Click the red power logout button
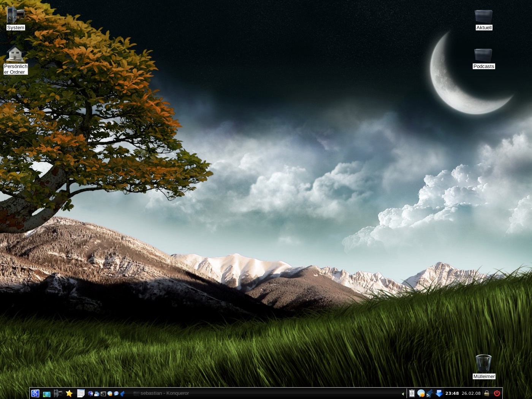Image resolution: width=532 pixels, height=399 pixels. 497,393
